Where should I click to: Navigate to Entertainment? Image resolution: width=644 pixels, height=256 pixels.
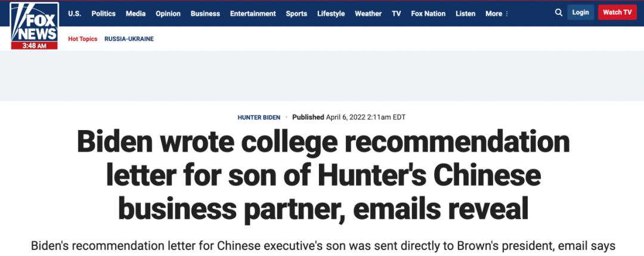[x=253, y=14]
